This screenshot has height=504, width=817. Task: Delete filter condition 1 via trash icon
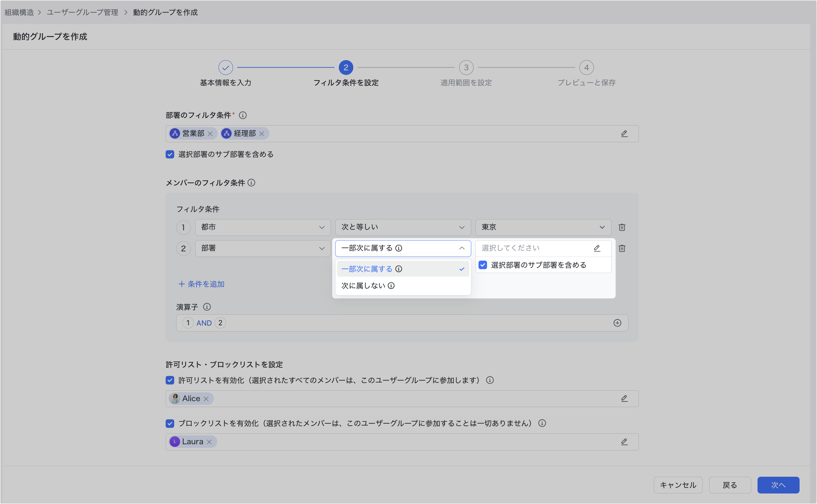pyautogui.click(x=622, y=227)
